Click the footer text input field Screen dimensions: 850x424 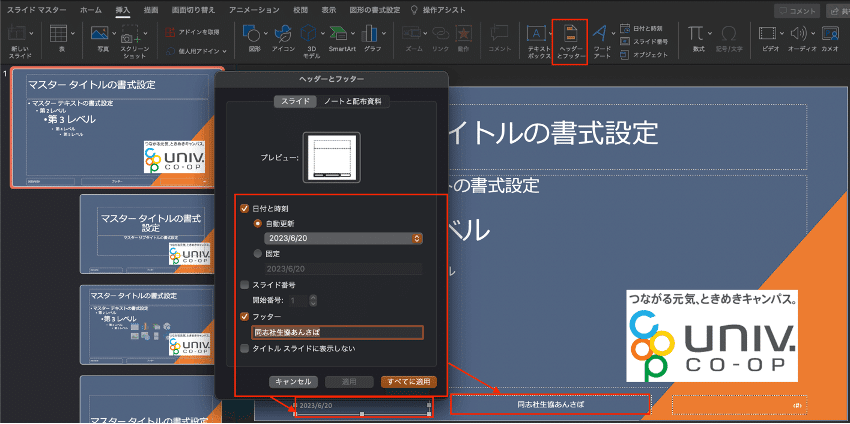tap(338, 332)
